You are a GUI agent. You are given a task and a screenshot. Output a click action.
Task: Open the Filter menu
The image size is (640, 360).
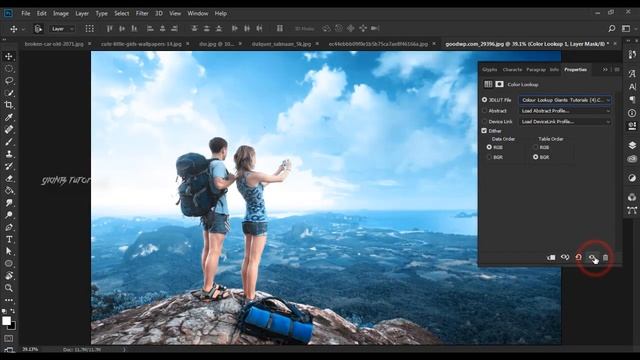(x=142, y=13)
